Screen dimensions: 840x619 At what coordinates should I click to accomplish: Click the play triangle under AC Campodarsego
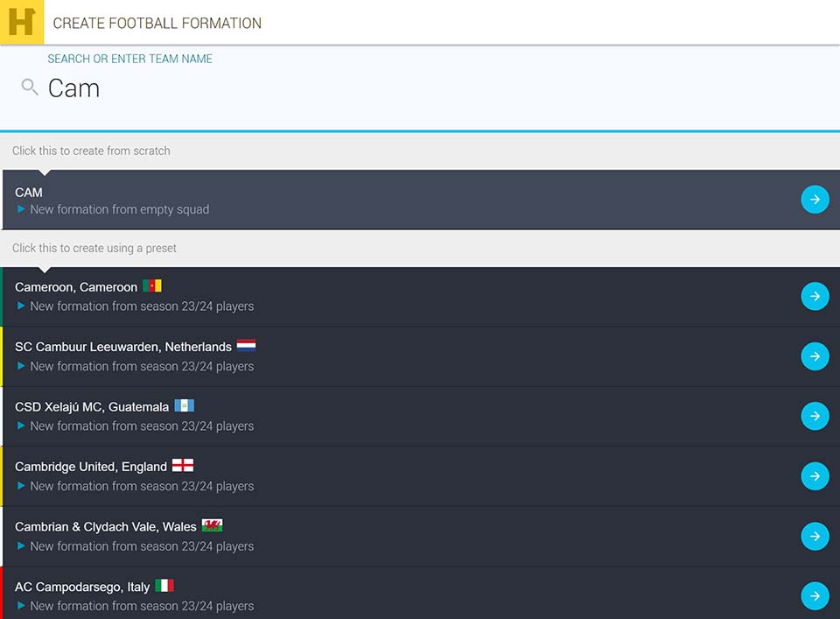click(21, 606)
